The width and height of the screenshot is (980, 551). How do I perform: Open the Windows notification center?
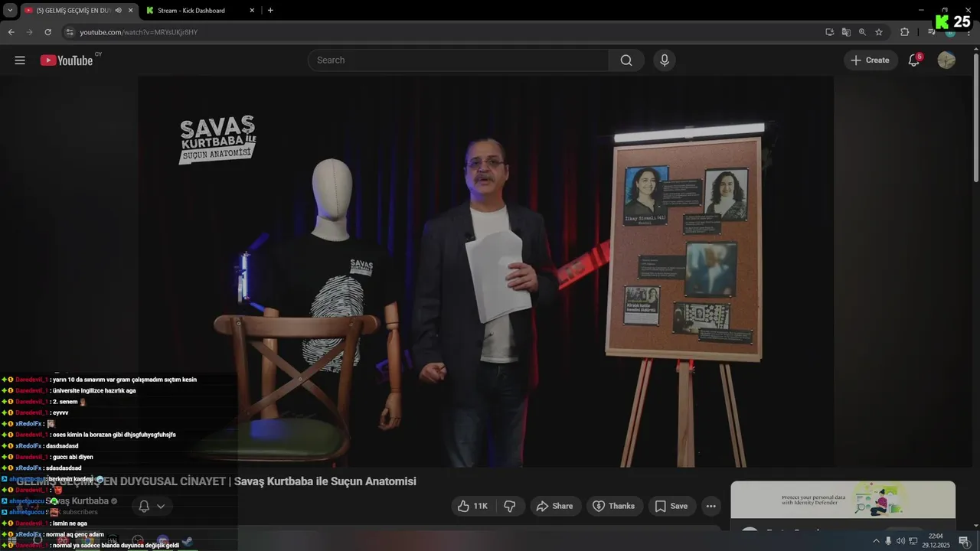(x=964, y=541)
